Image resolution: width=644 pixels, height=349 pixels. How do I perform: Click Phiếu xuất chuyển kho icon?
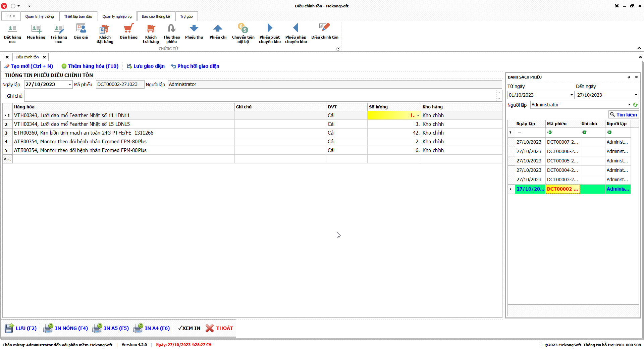(270, 33)
